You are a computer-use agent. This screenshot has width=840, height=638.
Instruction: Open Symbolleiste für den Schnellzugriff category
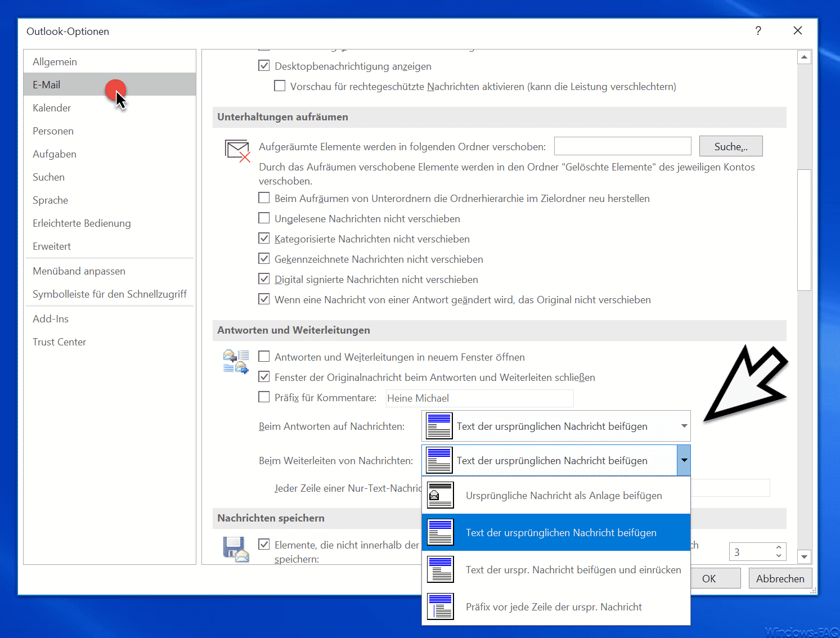[110, 294]
